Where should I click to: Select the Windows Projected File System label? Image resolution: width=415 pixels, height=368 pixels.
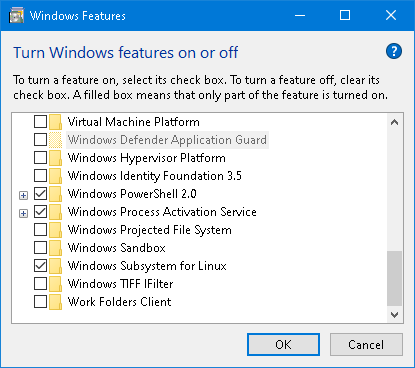150,230
